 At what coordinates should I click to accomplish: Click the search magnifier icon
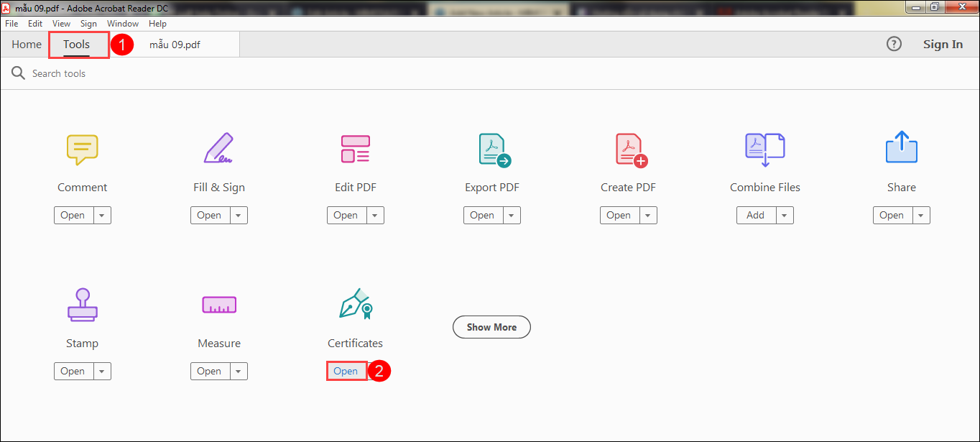18,73
